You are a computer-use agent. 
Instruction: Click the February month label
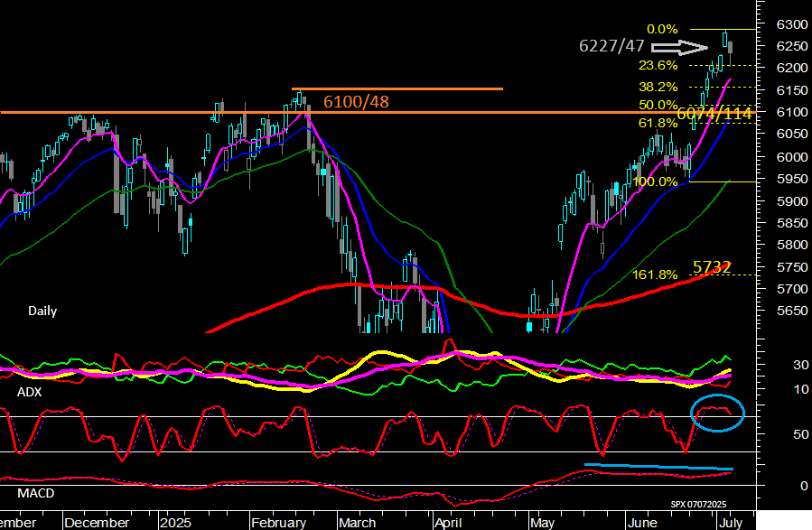(278, 523)
